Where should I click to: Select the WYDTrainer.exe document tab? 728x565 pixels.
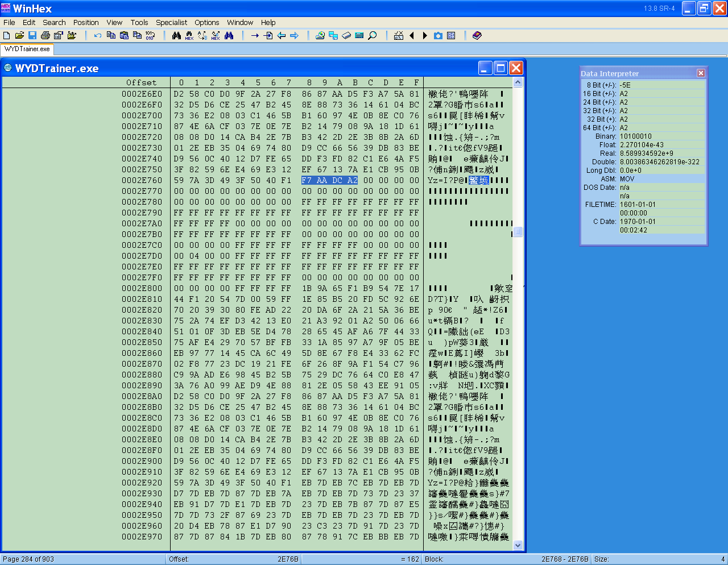pyautogui.click(x=27, y=49)
